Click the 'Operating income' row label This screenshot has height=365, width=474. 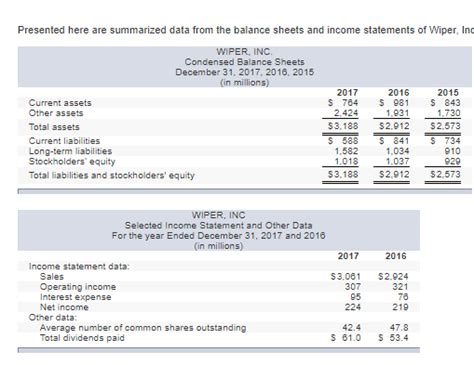(x=78, y=287)
